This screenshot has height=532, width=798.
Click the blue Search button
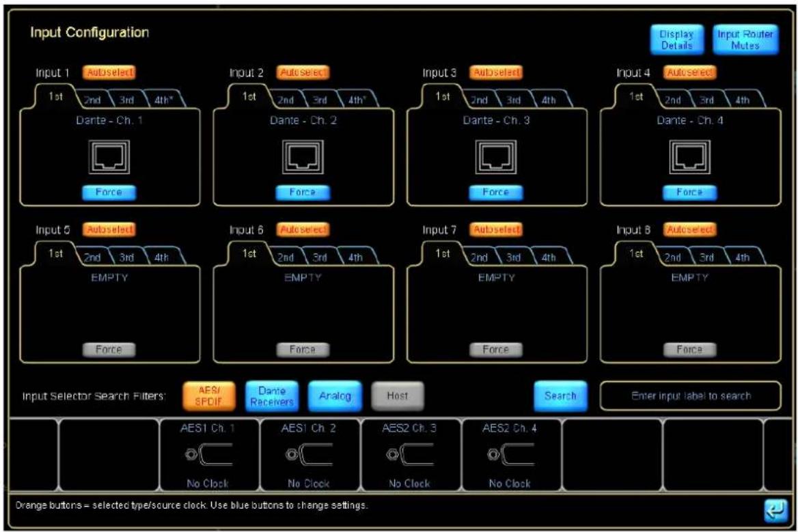(x=560, y=395)
